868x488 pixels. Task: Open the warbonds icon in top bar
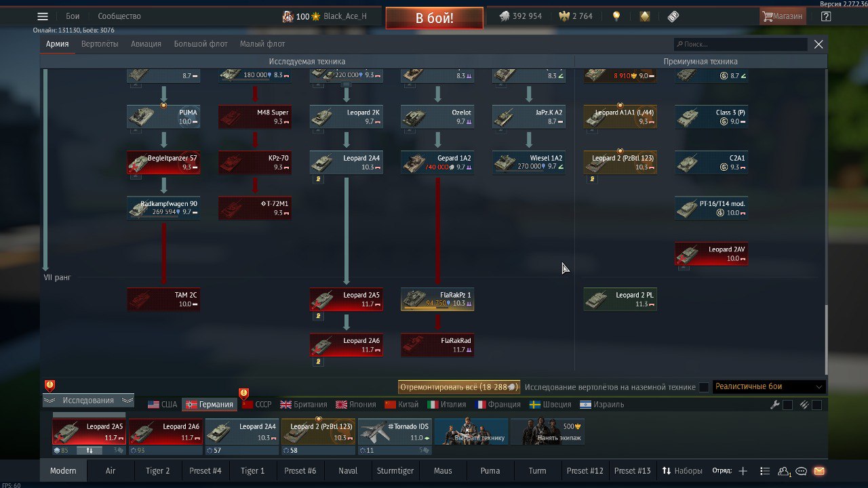click(645, 16)
